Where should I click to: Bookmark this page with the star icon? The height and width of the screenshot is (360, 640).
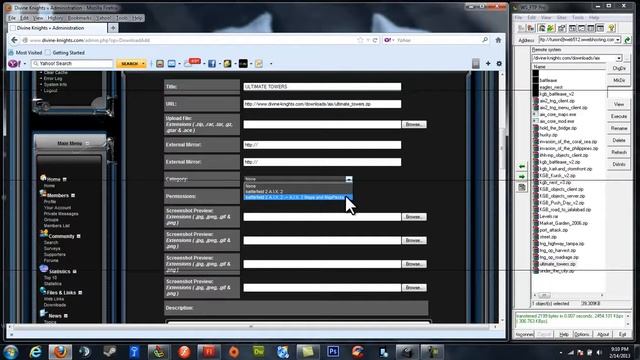coord(360,40)
